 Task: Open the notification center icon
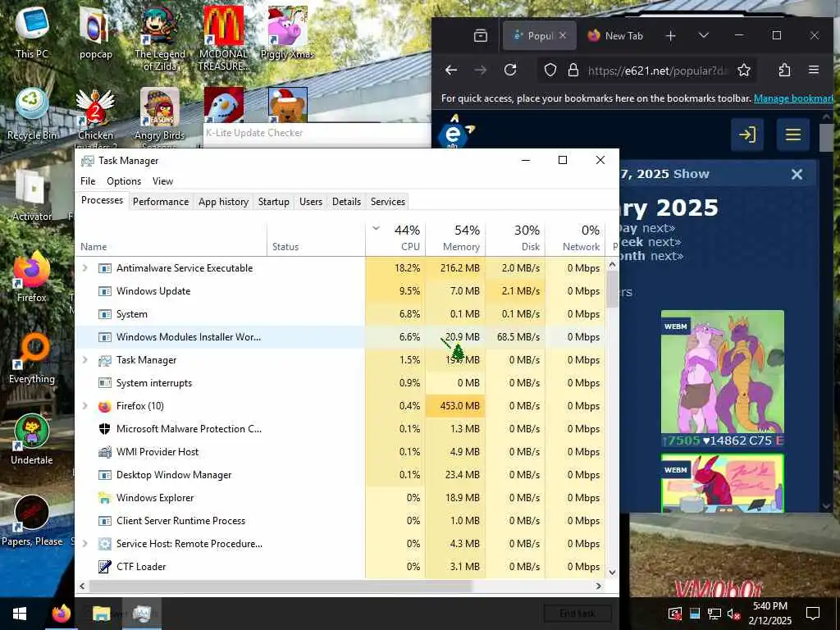813,614
